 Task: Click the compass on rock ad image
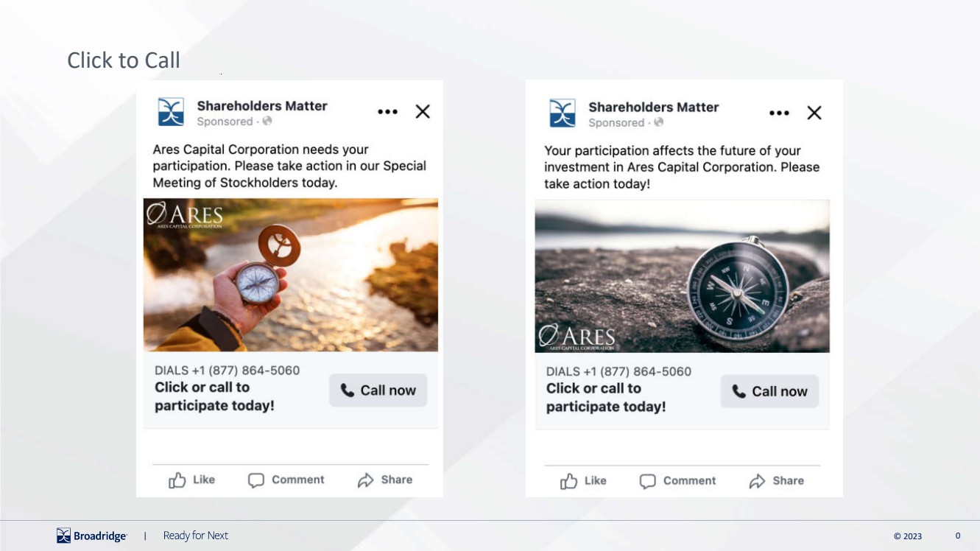coord(682,276)
